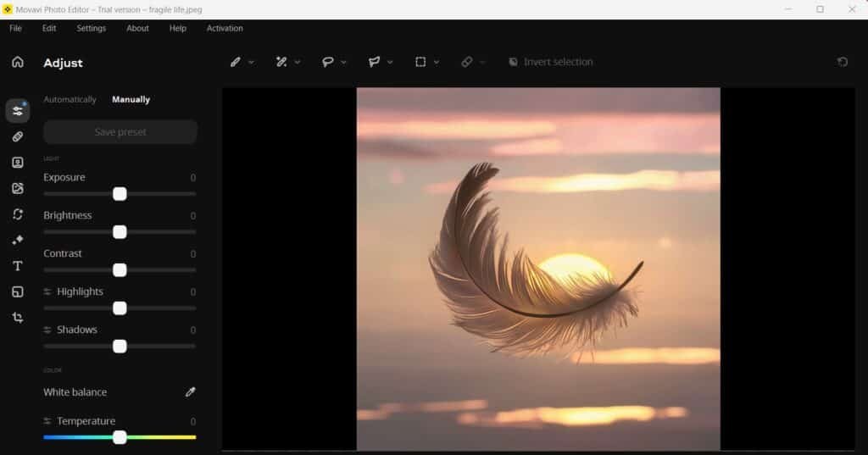
Task: Click Invert selection
Action: coord(550,62)
